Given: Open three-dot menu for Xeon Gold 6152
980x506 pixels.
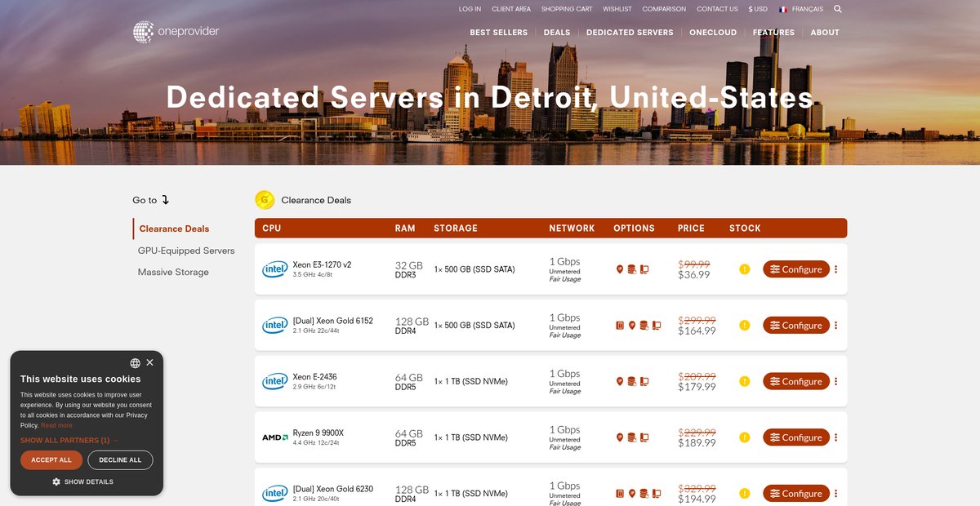Looking at the screenshot, I should coord(836,326).
